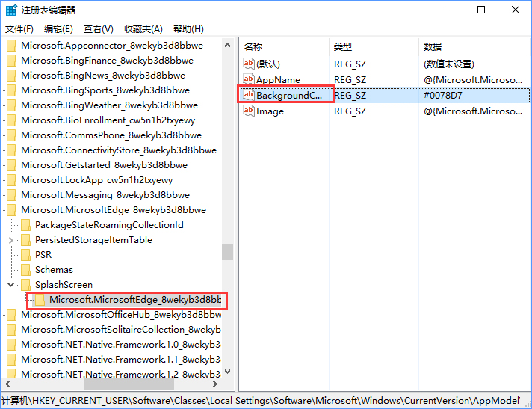Click the PackageStateRoamingCollectionId folder icon
The width and height of the screenshot is (532, 409).
(x=25, y=225)
